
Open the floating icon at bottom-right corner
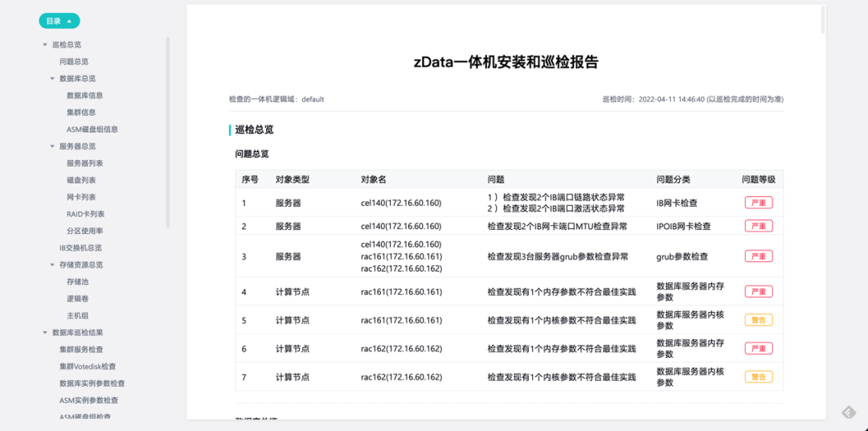(x=849, y=413)
